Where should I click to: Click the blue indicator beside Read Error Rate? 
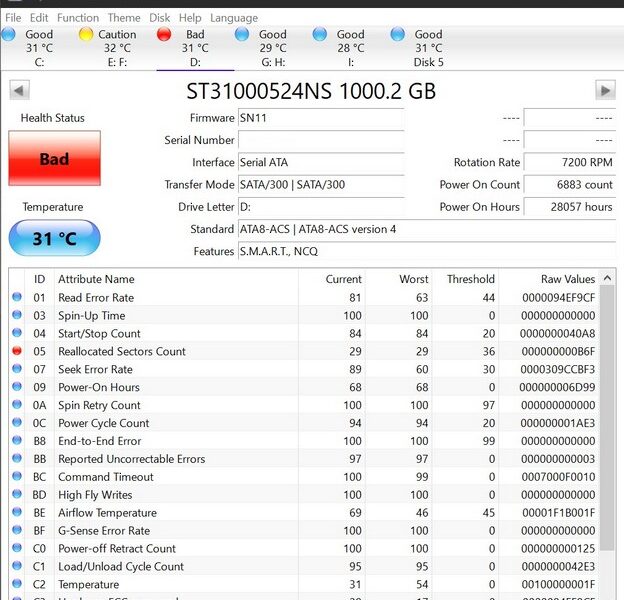click(17, 298)
